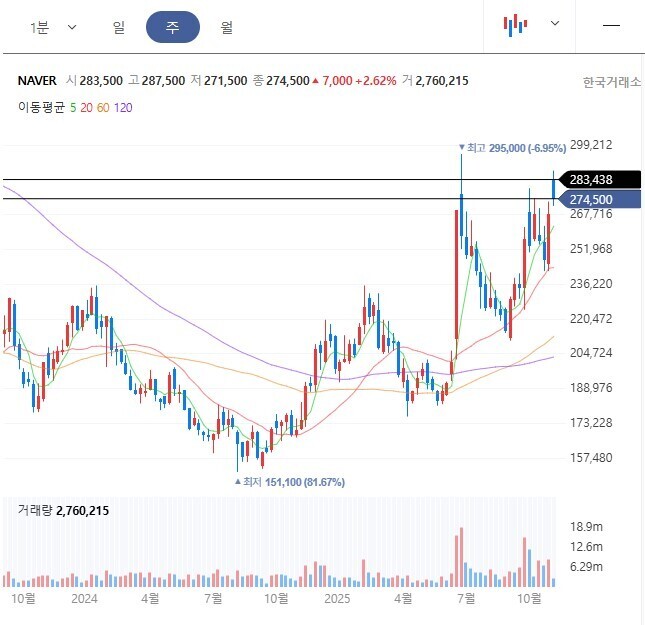Switch chart to monthly 월 tab
This screenshot has width=645, height=625.
point(227,28)
